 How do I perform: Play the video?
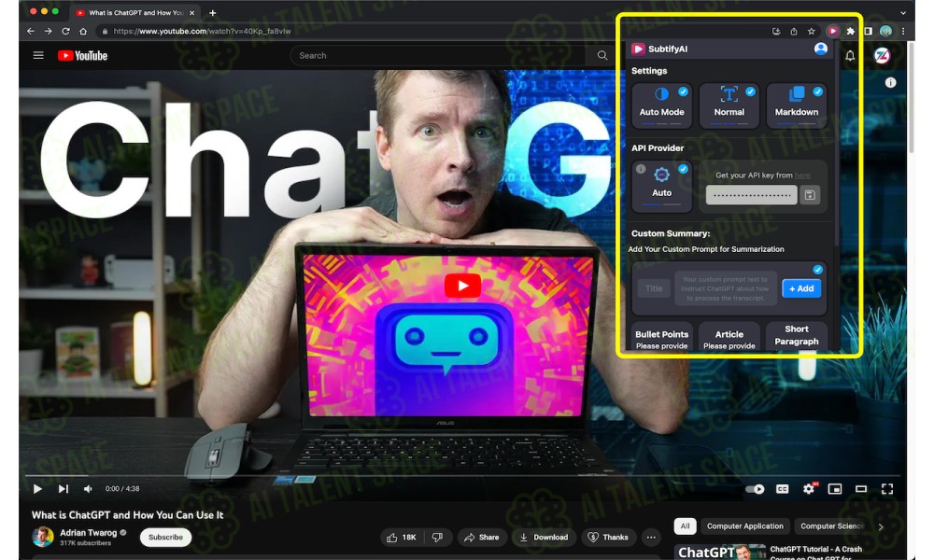37,488
